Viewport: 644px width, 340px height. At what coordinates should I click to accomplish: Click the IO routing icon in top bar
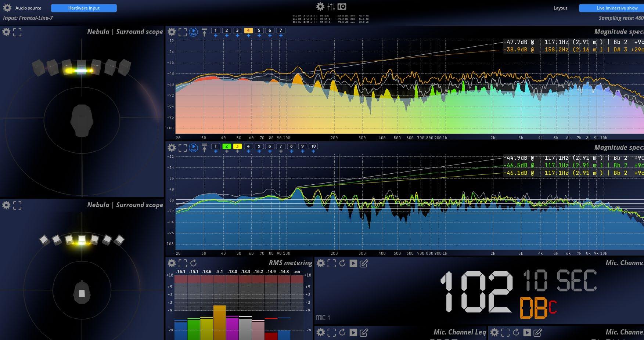tap(342, 7)
